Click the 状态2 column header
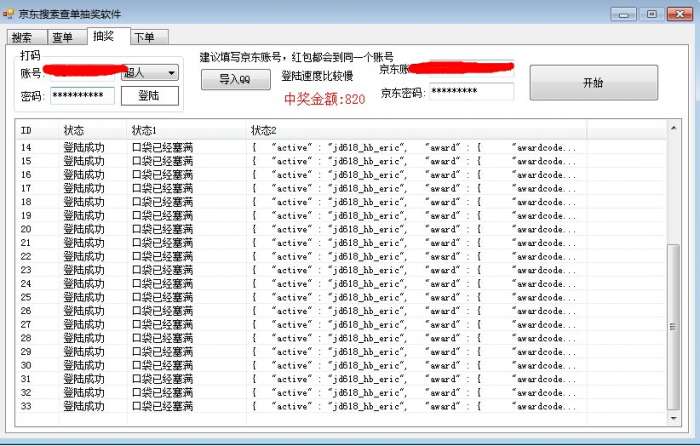This screenshot has width=700, height=446. (x=416, y=130)
